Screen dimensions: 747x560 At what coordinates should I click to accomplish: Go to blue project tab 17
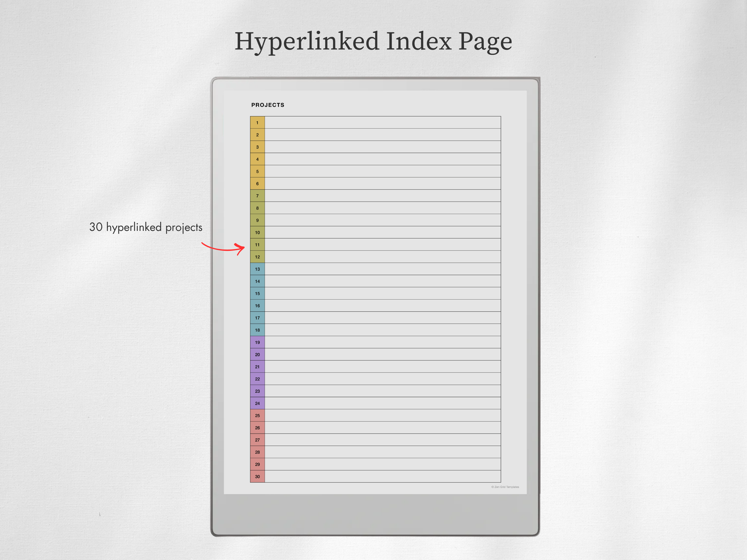click(x=257, y=318)
